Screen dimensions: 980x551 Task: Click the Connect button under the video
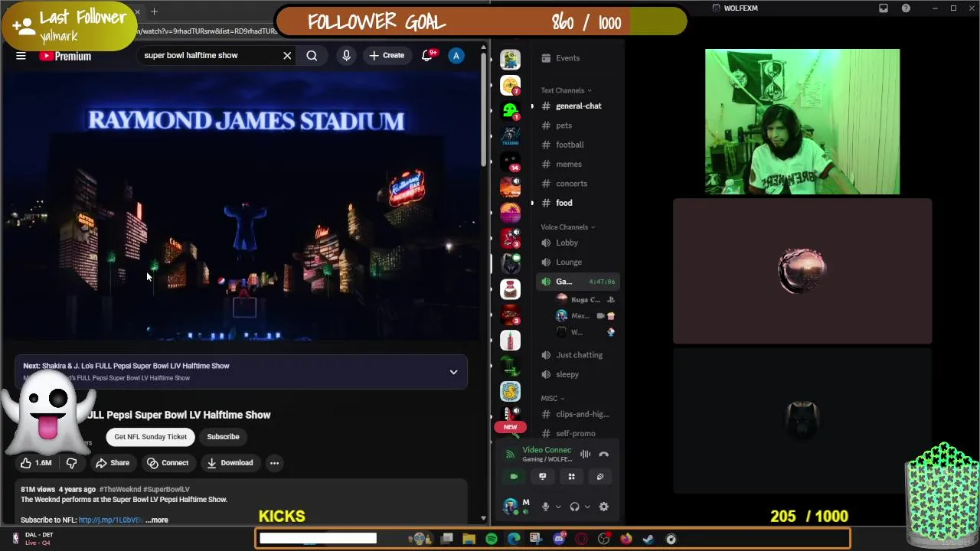[x=167, y=462]
